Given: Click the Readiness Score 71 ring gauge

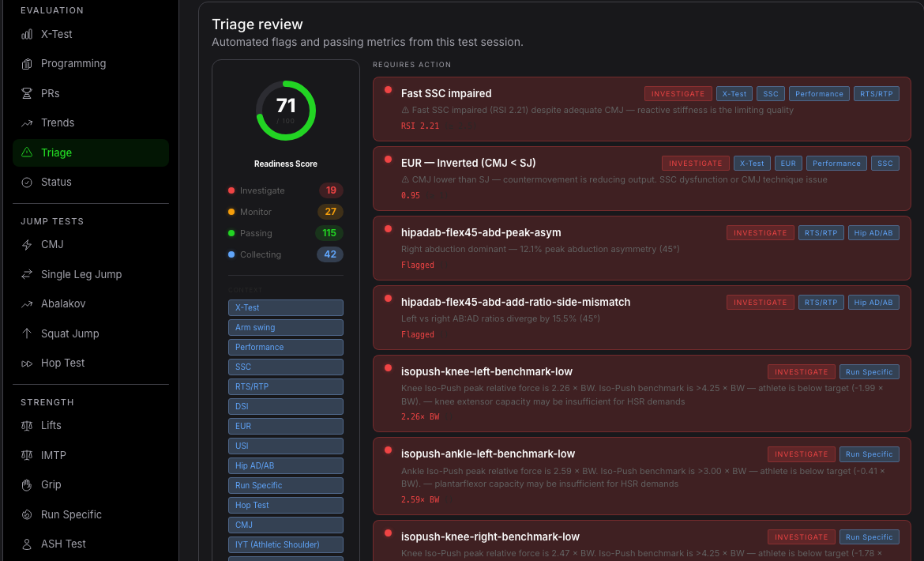Looking at the screenshot, I should pos(286,110).
